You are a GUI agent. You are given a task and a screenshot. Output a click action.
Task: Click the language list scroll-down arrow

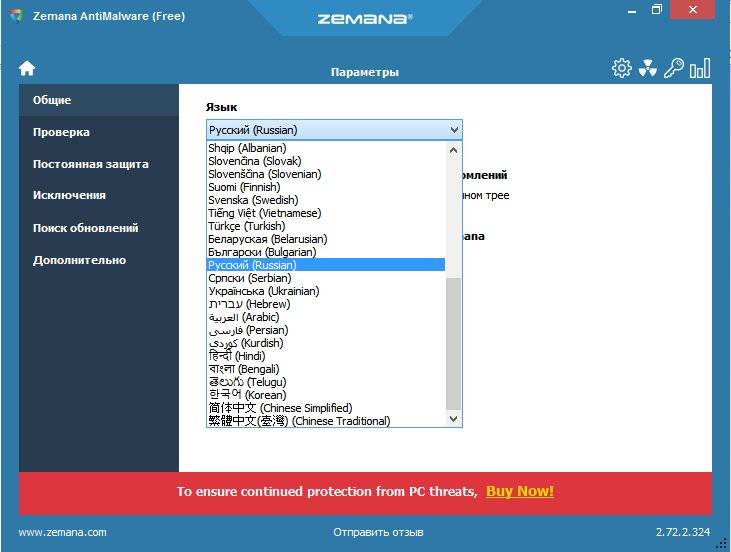(x=453, y=419)
